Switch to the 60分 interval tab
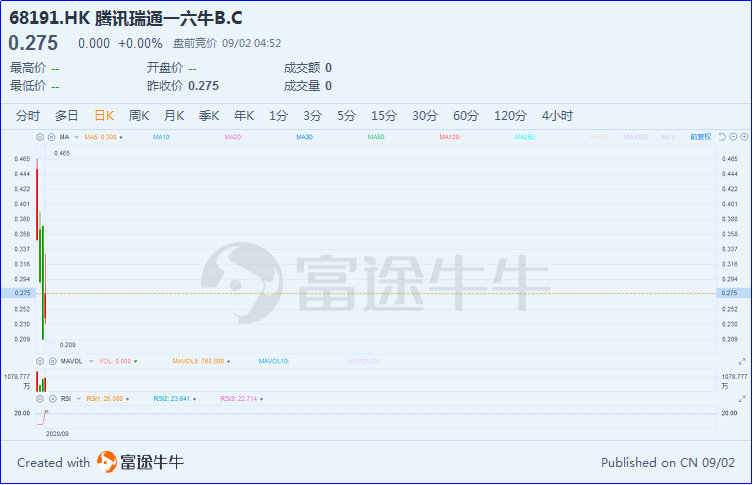 [466, 116]
